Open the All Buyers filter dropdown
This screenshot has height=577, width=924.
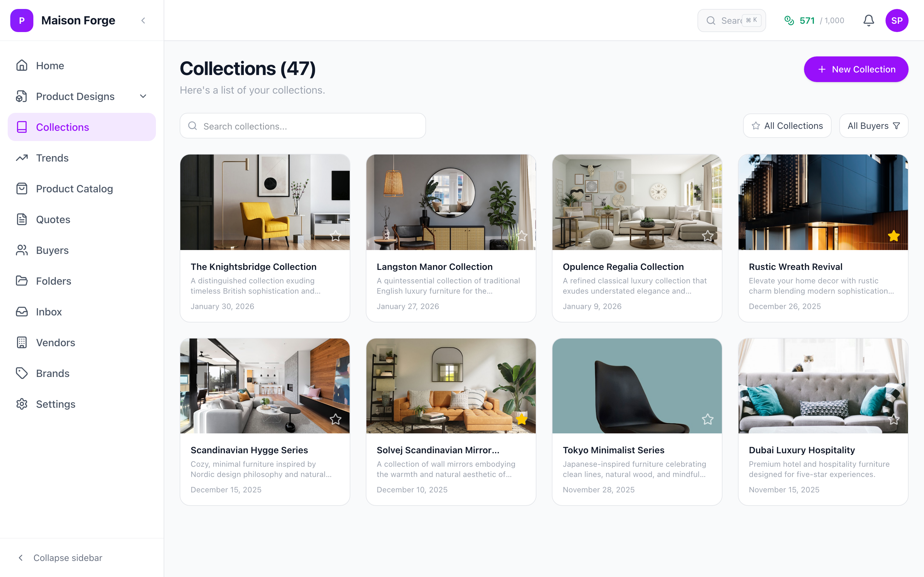(873, 126)
